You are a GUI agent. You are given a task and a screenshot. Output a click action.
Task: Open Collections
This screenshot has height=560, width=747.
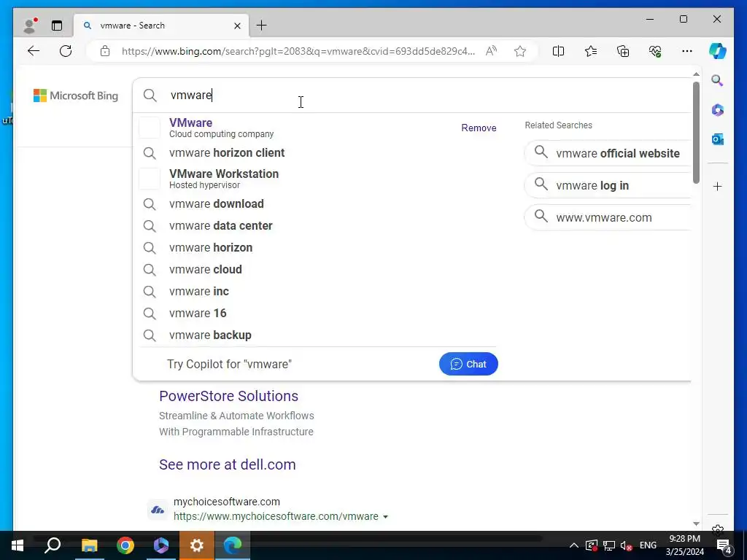[623, 51]
